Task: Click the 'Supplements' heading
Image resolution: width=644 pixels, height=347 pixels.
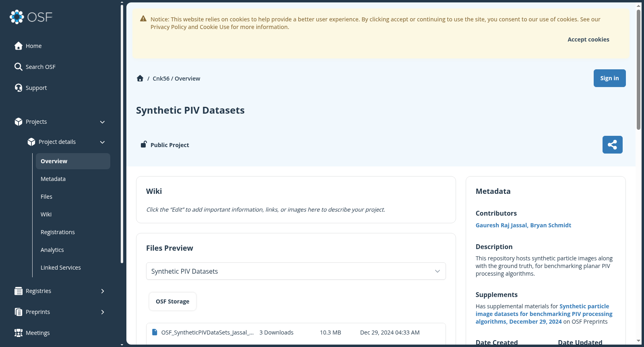Action: pos(497,295)
